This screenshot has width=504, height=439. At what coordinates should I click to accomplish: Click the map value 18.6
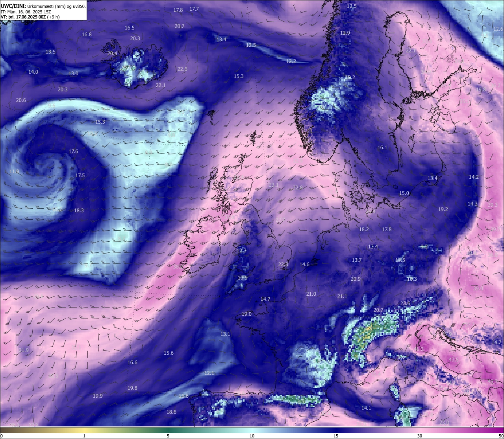[171, 412]
